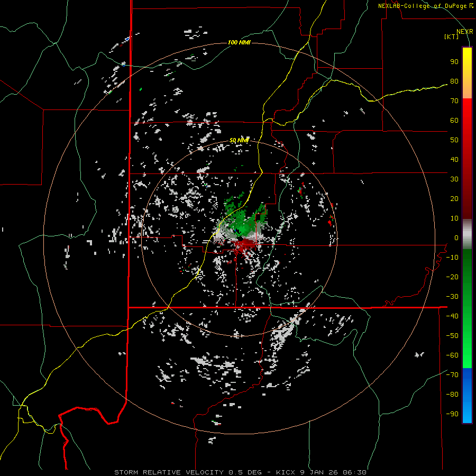The height and width of the screenshot is (476, 476).
Task: Click the -90 value on the velocity scale
Action: 452,414
